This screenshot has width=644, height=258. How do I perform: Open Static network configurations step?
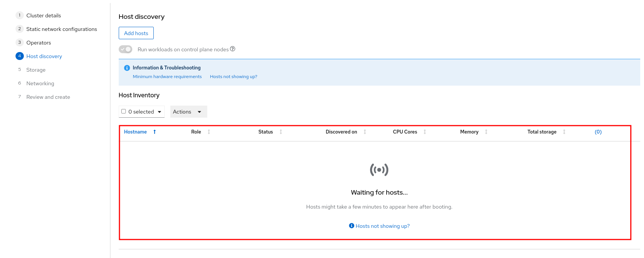[x=61, y=29]
